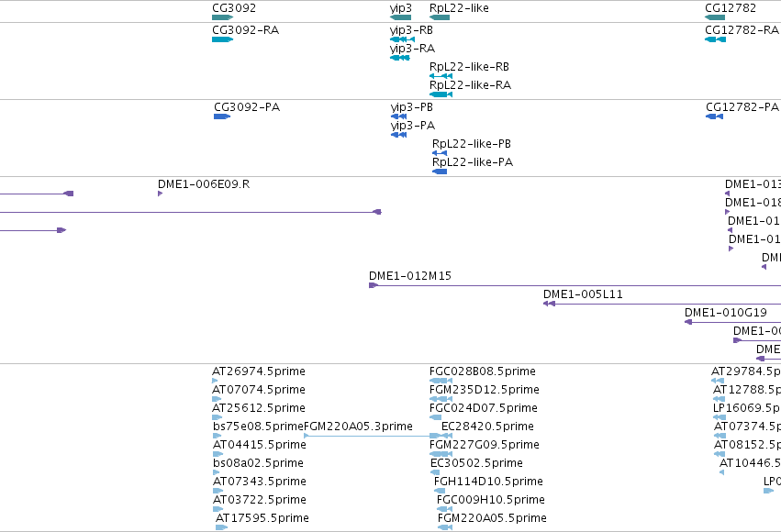The height and width of the screenshot is (532, 781).
Task: Click the CG3092-PA protein label
Action: (x=247, y=107)
